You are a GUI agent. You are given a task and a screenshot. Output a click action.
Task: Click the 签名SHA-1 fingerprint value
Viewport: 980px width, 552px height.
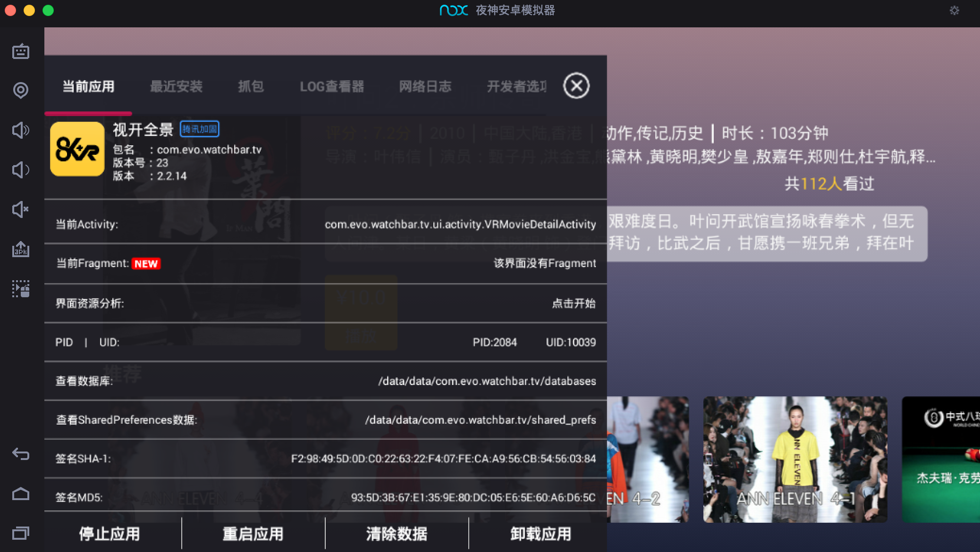click(x=443, y=459)
